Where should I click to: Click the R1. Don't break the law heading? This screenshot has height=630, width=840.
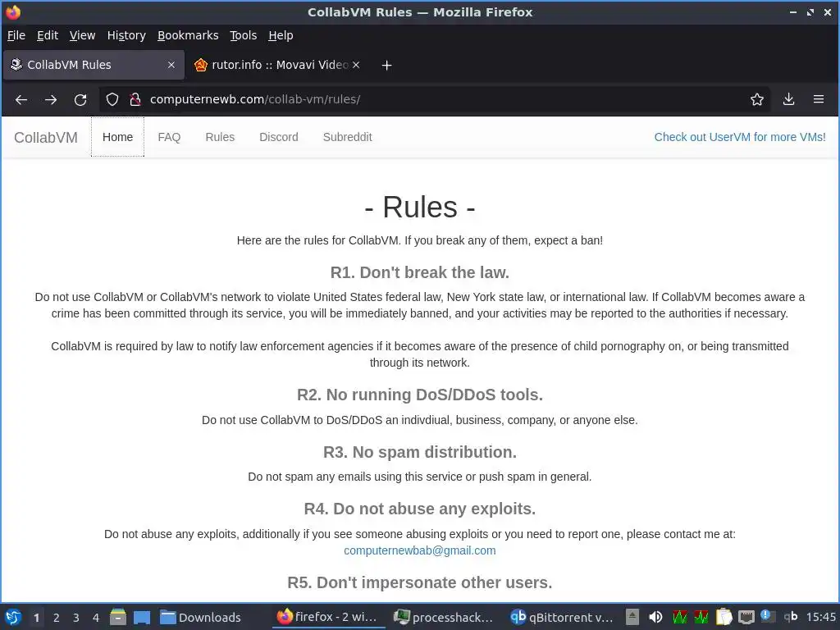[x=419, y=272]
